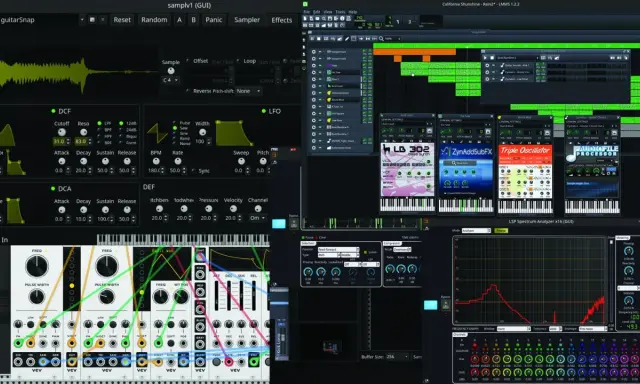Click the AudioFileProcessor plugin logo
The image size is (640, 384).
point(592,153)
